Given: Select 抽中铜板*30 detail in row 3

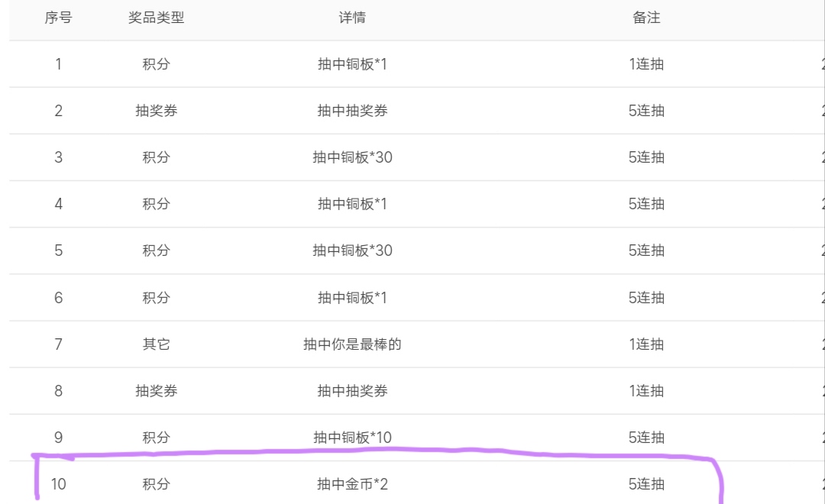Looking at the screenshot, I should (x=352, y=157).
